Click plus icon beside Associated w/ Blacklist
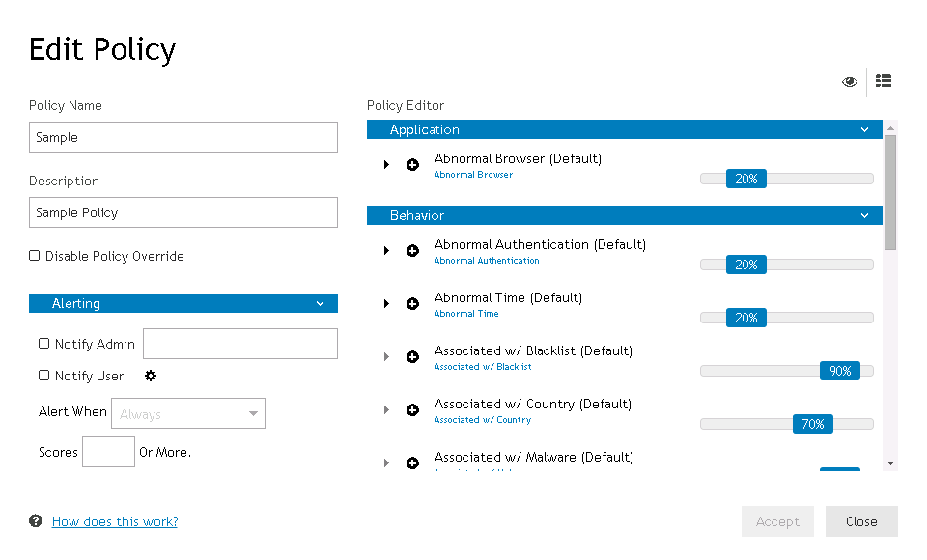This screenshot has width=927, height=560. 413,357
